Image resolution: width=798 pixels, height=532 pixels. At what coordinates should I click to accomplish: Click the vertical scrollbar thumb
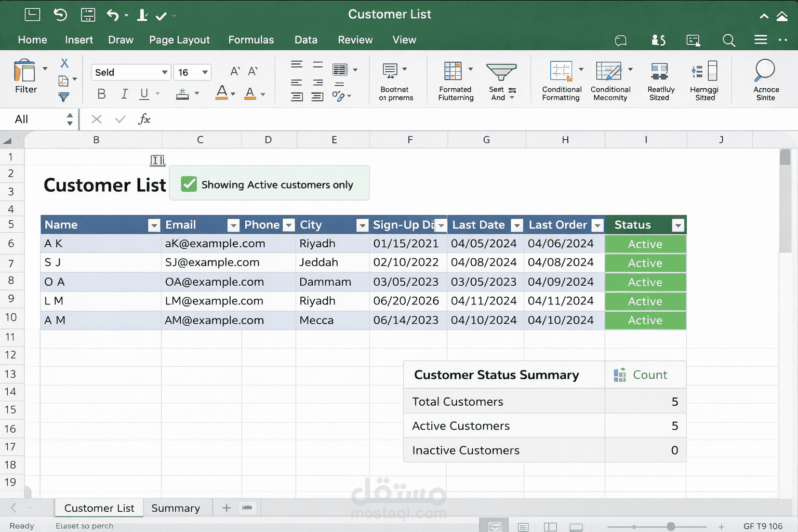point(785,157)
